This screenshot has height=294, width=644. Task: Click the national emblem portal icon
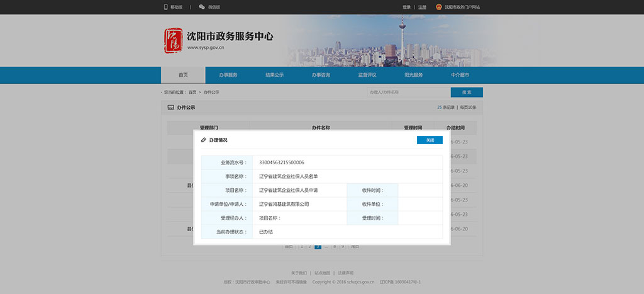pos(439,7)
